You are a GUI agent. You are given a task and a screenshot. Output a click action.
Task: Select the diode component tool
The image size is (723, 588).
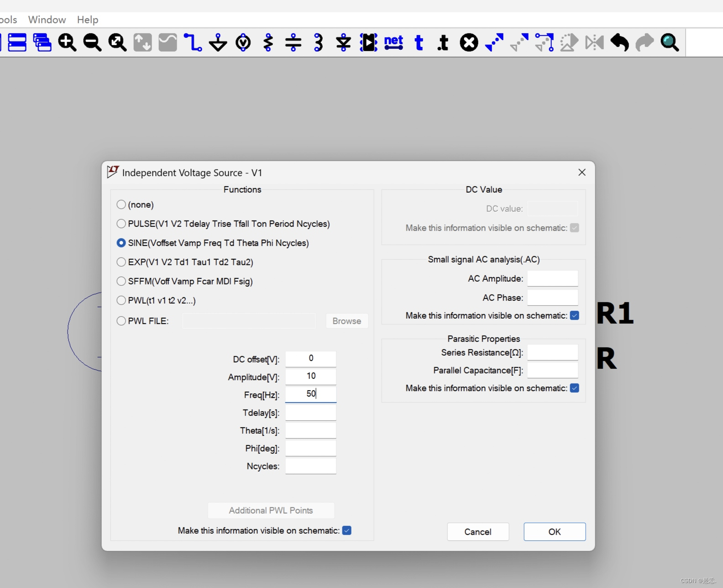[343, 42]
